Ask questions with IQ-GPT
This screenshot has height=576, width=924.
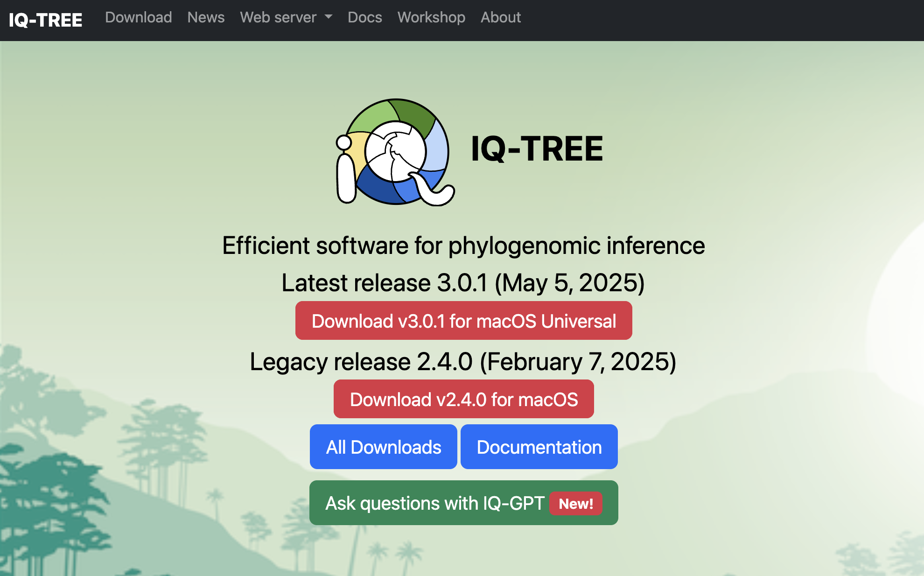[434, 503]
